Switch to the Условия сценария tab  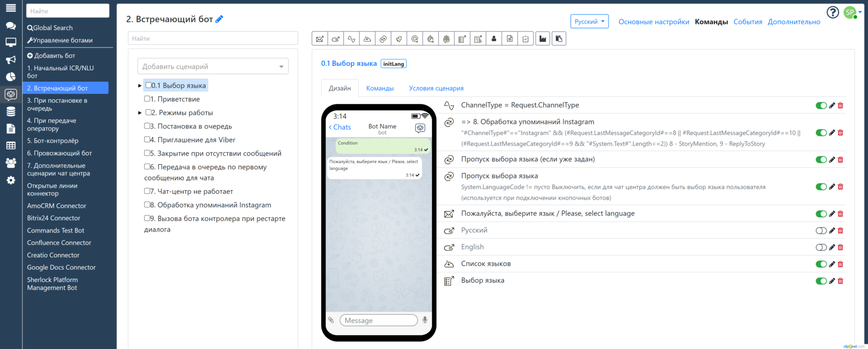tap(436, 88)
